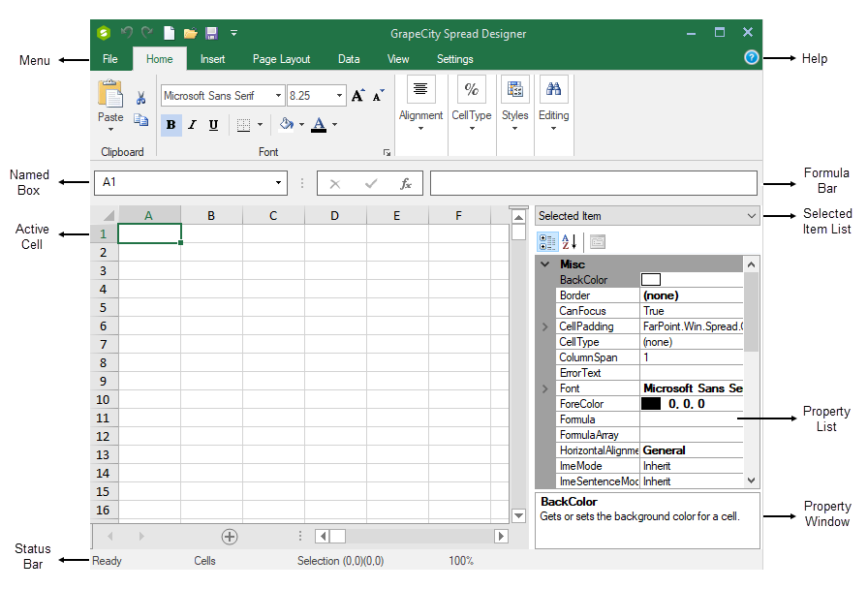Click the select-all corner of the grid
Image resolution: width=868 pixels, height=589 pixels.
106,215
